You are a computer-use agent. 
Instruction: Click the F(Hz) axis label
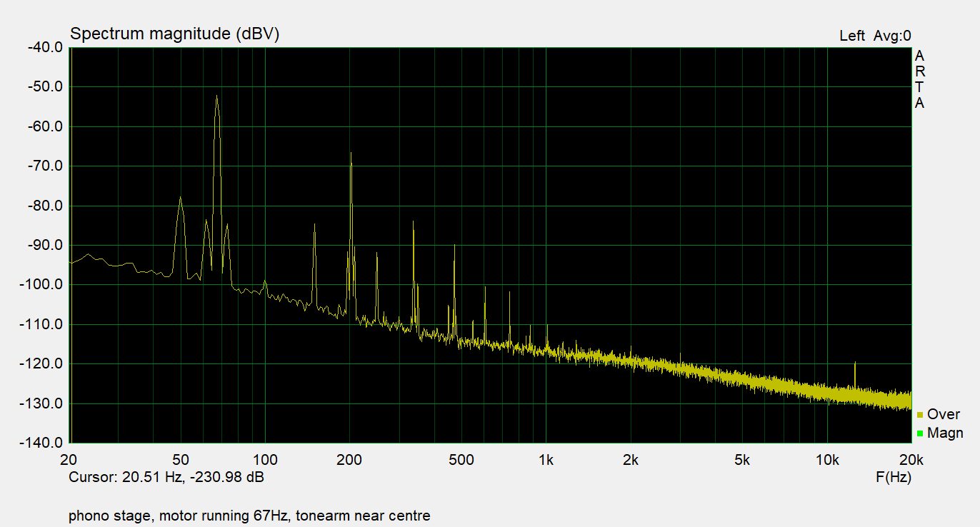tap(893, 477)
